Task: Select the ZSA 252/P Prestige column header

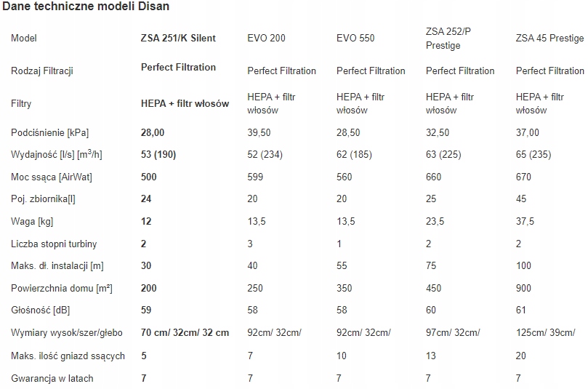Action: [x=443, y=38]
